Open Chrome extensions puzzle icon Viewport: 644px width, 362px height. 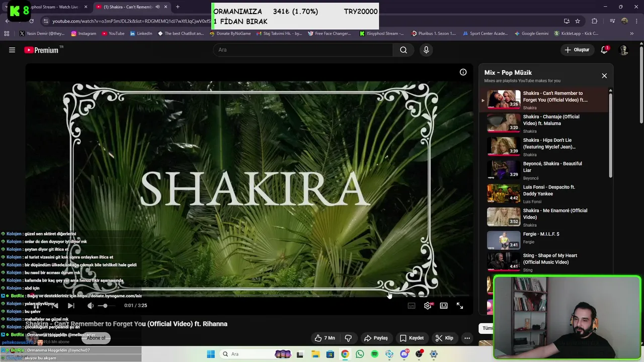click(595, 21)
